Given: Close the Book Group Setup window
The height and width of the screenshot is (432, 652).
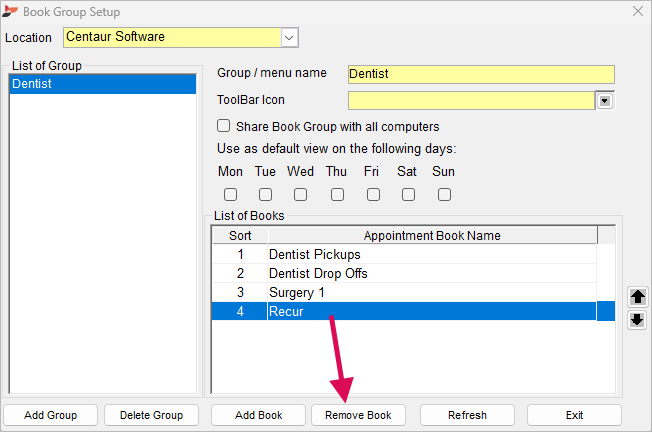Looking at the screenshot, I should click(638, 11).
